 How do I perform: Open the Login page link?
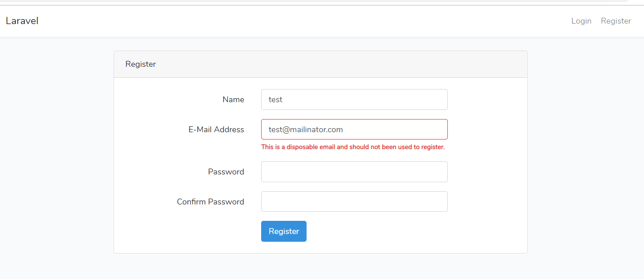click(581, 21)
